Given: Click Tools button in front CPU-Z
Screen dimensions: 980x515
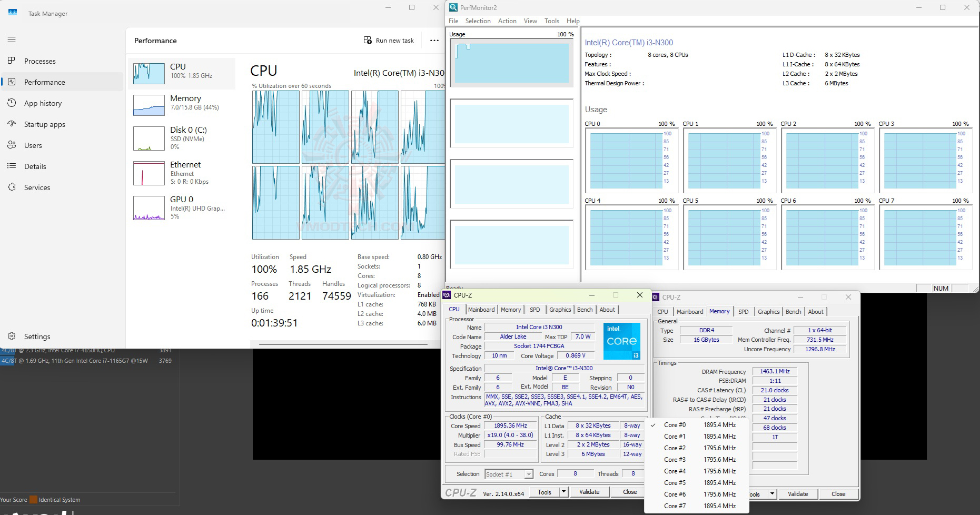Looking at the screenshot, I should click(545, 492).
